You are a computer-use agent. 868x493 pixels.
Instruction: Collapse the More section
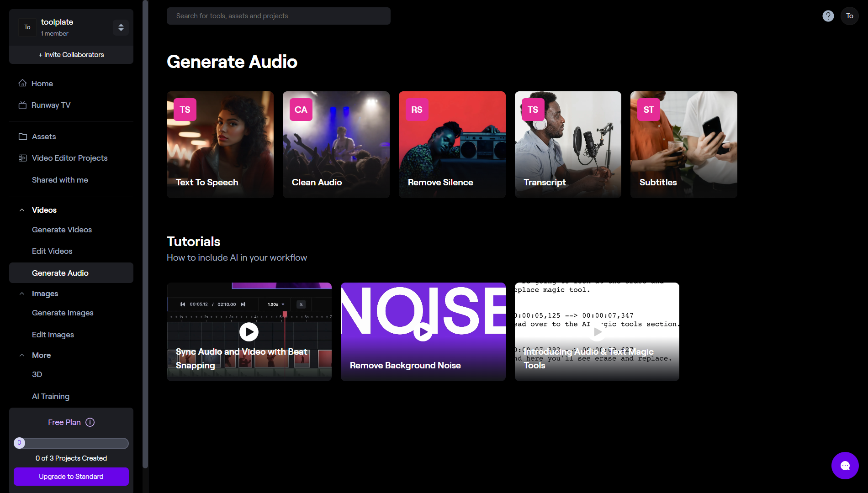pyautogui.click(x=22, y=355)
